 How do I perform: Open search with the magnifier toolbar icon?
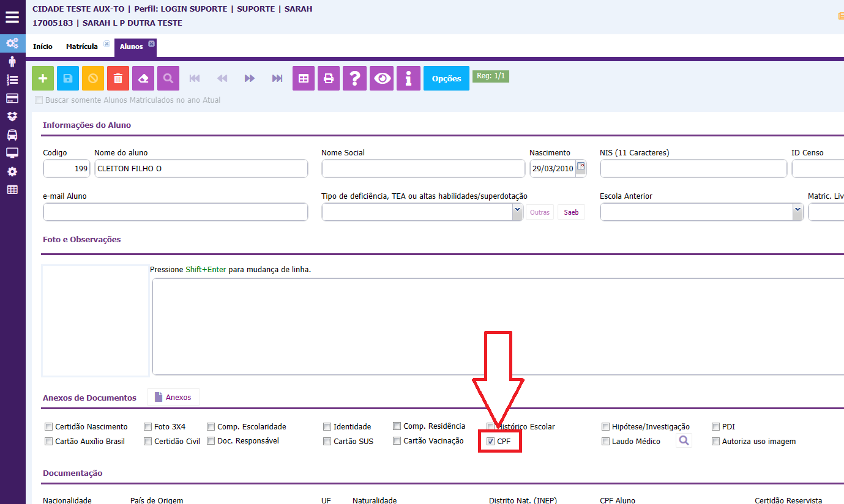tap(168, 78)
